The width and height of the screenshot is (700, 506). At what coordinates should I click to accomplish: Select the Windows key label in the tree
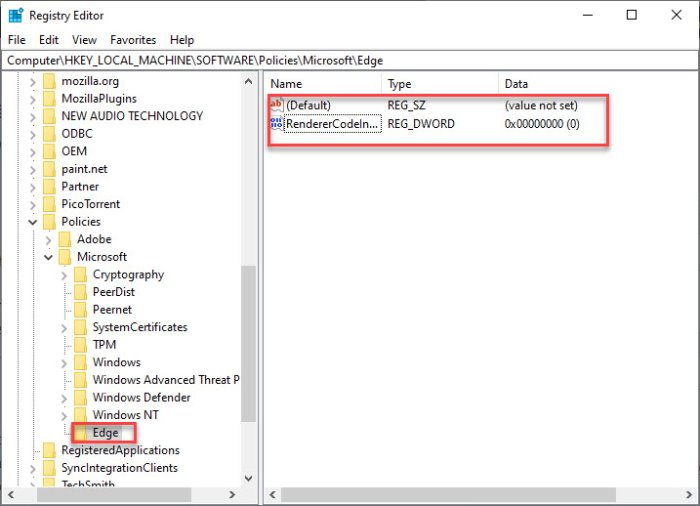(x=117, y=362)
